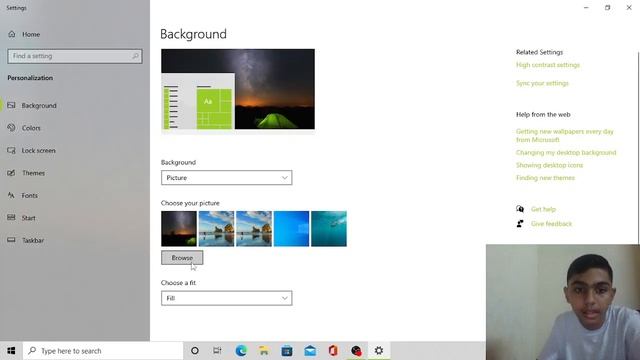
Task: Click the Start tiles icon in sidebar
Action: [11, 218]
